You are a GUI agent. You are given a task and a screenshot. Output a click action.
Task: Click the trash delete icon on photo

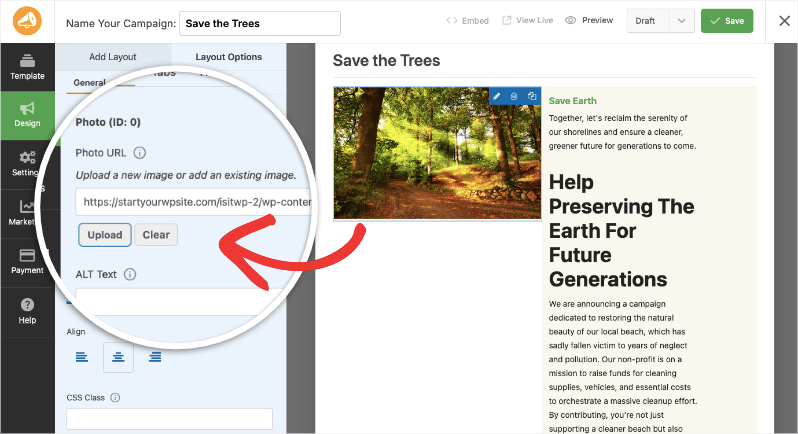click(x=514, y=96)
